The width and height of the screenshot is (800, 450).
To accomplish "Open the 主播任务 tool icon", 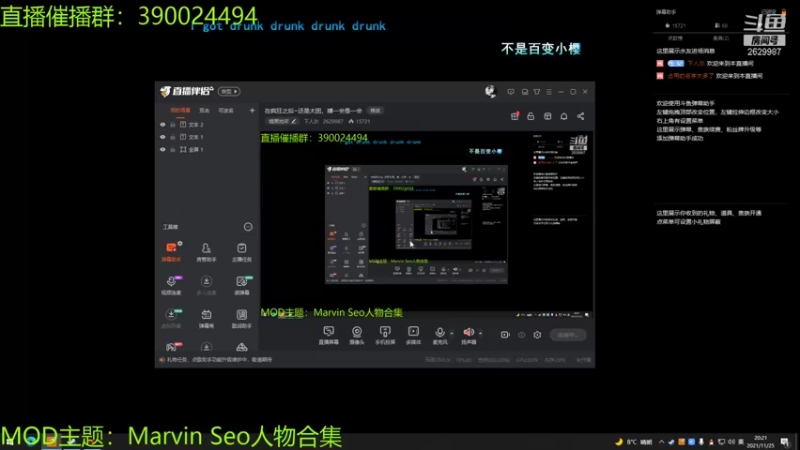I will 241,252.
